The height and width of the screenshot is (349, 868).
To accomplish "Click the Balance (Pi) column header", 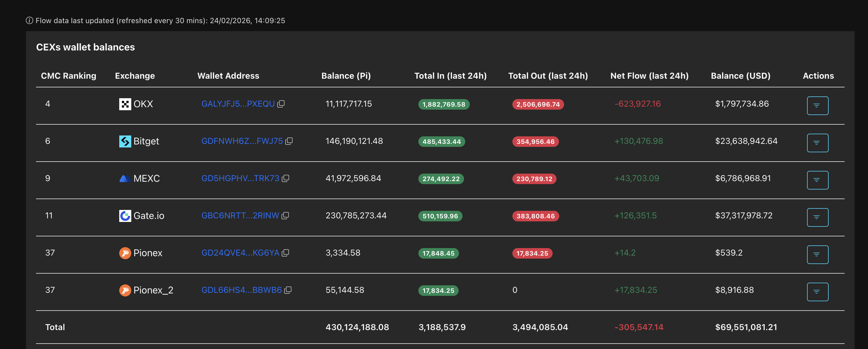I will pyautogui.click(x=346, y=76).
